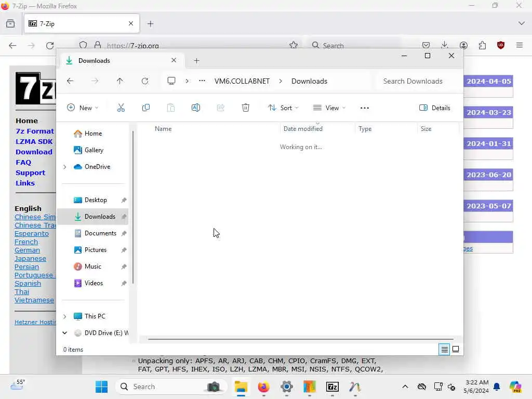Save page to Pocket icon in Firefox
Viewport: 532px width, 399px height.
tap(426, 45)
